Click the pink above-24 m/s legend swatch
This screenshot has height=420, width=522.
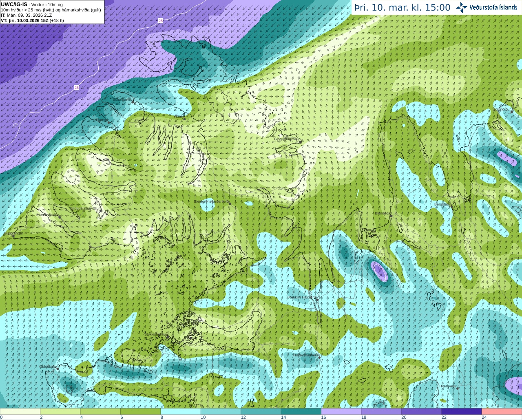tap(502, 411)
